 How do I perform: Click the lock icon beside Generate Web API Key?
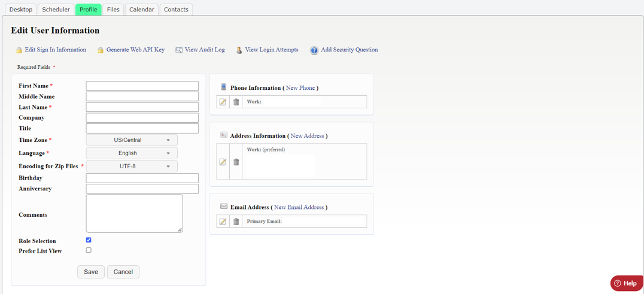(x=100, y=50)
